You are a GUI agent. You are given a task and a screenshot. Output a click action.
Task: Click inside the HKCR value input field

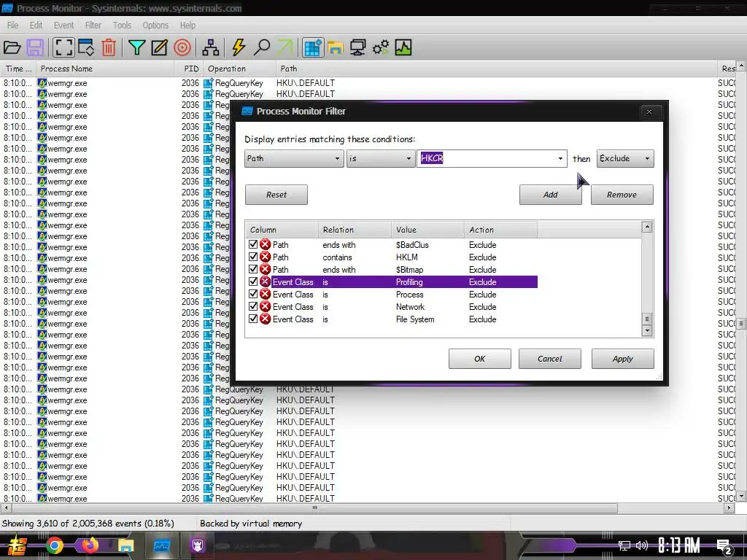[486, 158]
